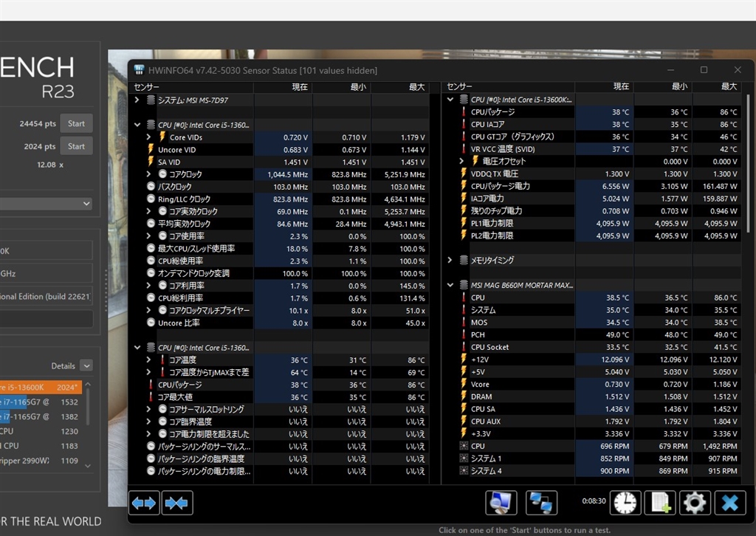This screenshot has height=536, width=756.
Task: Click the 最小 column header in left pane
Action: point(341,87)
